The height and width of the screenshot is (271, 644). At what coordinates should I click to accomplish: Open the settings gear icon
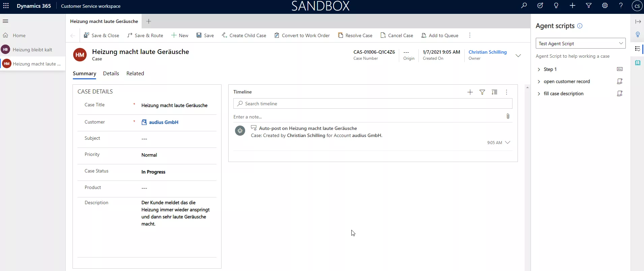pos(605,6)
